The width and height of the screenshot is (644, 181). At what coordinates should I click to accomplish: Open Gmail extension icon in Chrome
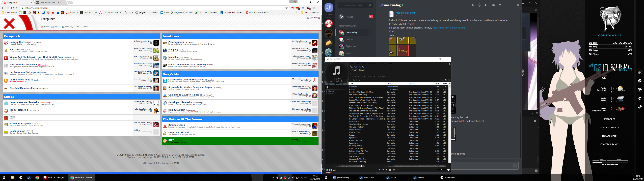pos(292,8)
